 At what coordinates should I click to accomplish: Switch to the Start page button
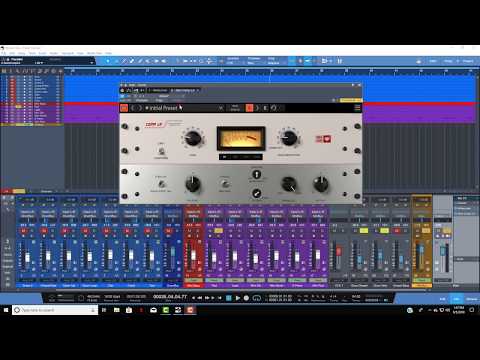point(433,61)
